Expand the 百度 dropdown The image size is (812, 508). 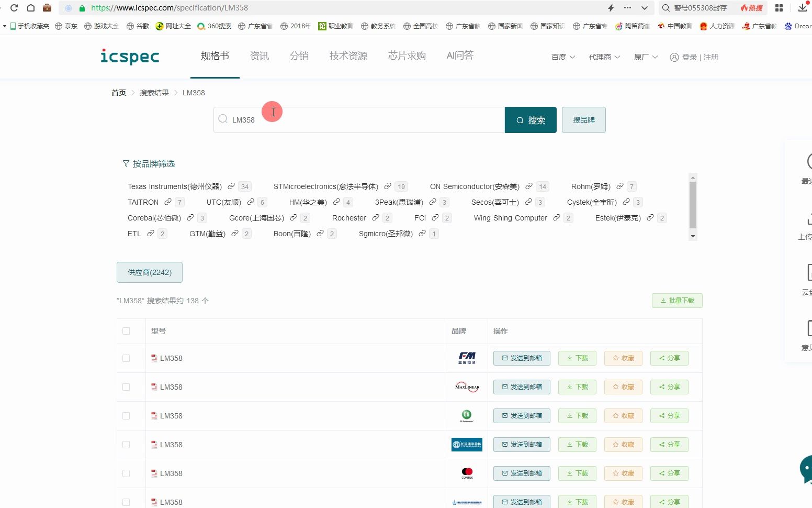[x=563, y=57]
